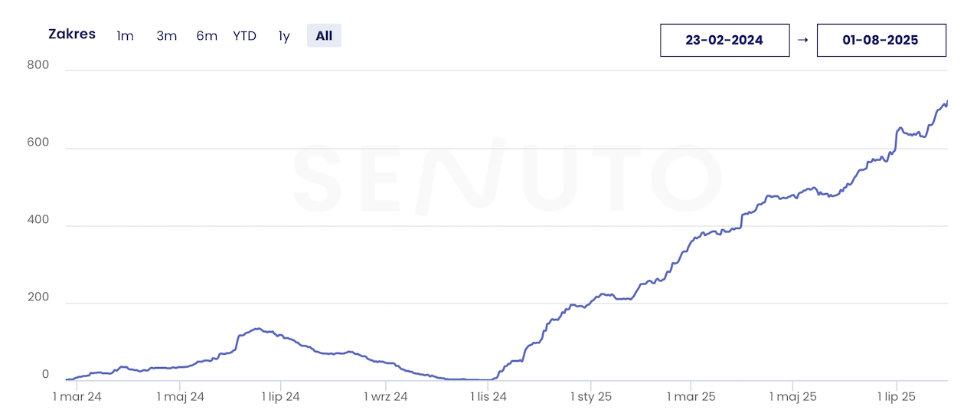Open the end date field 01-08-2025
This screenshot has height=420, width=980.
880,41
